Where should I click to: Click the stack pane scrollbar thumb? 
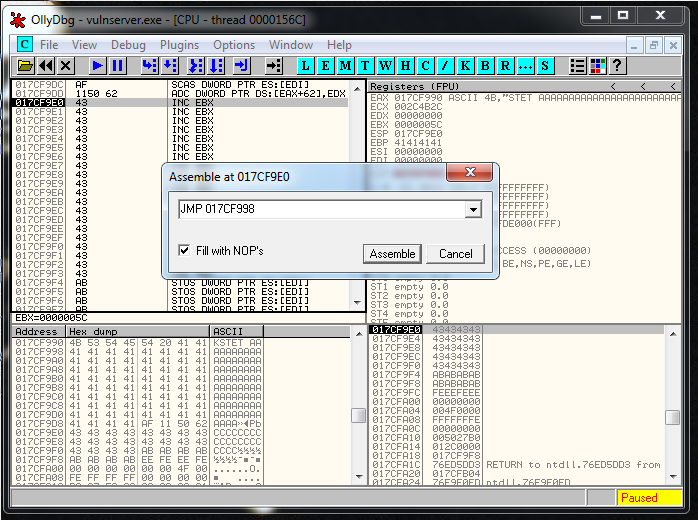[672, 418]
